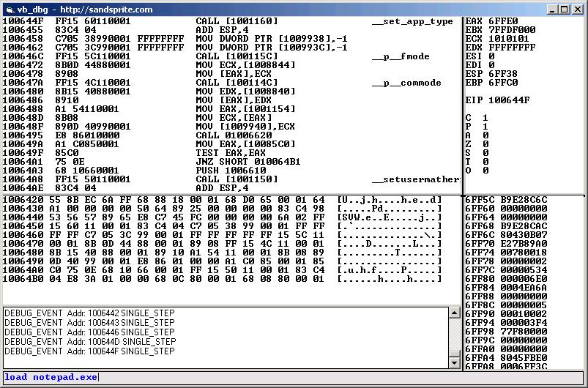Select the JNZ SHORT 010064B1 instruction line

point(248,161)
